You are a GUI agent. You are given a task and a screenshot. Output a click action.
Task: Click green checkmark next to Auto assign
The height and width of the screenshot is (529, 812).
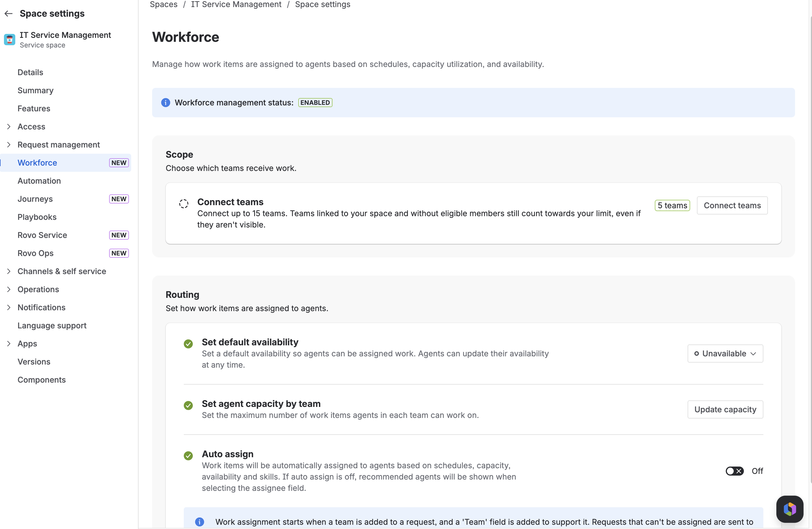coord(188,456)
